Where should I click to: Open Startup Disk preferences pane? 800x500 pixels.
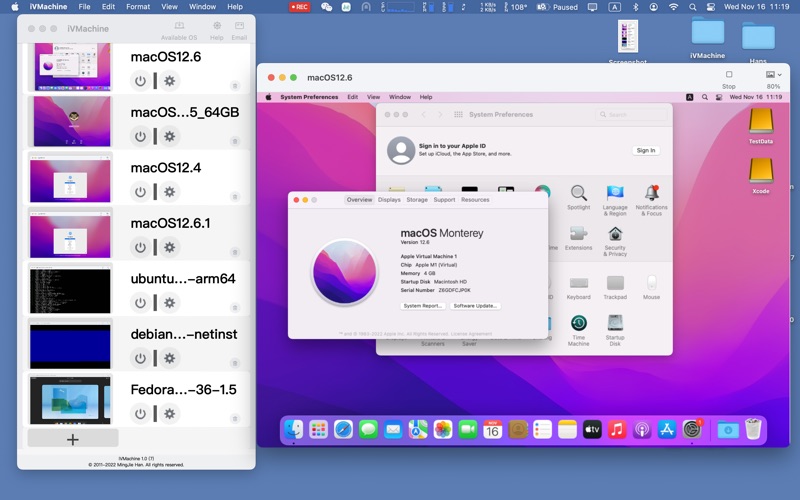tap(615, 330)
